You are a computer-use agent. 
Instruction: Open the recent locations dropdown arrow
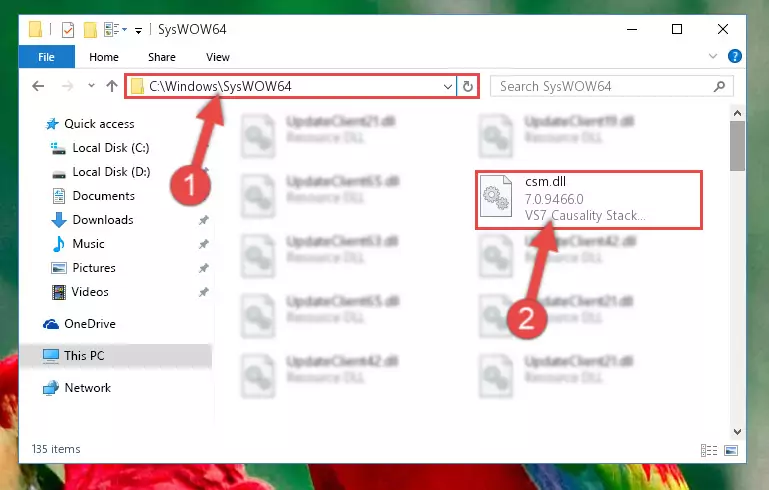tap(91, 85)
